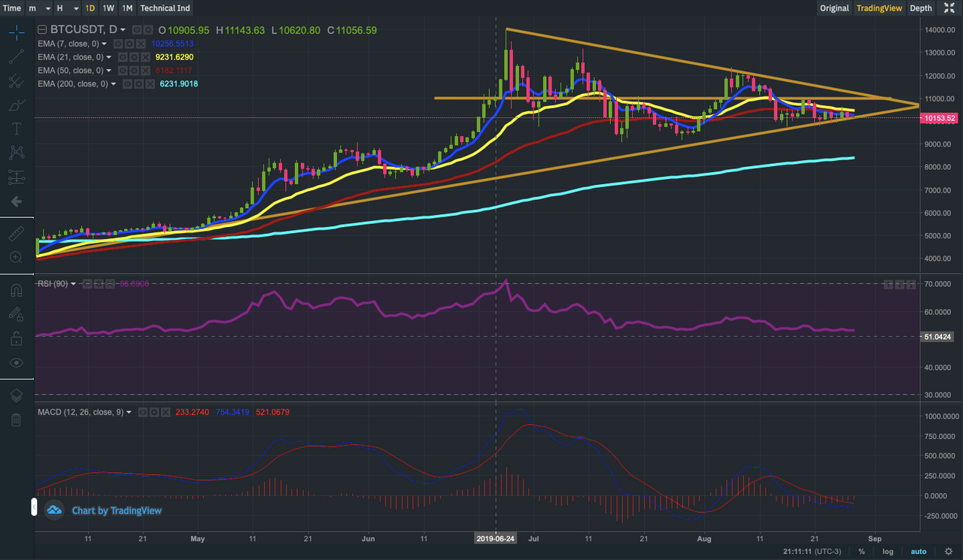Remove EMA 200 indicator with X
The width and height of the screenshot is (963, 560).
tap(150, 84)
